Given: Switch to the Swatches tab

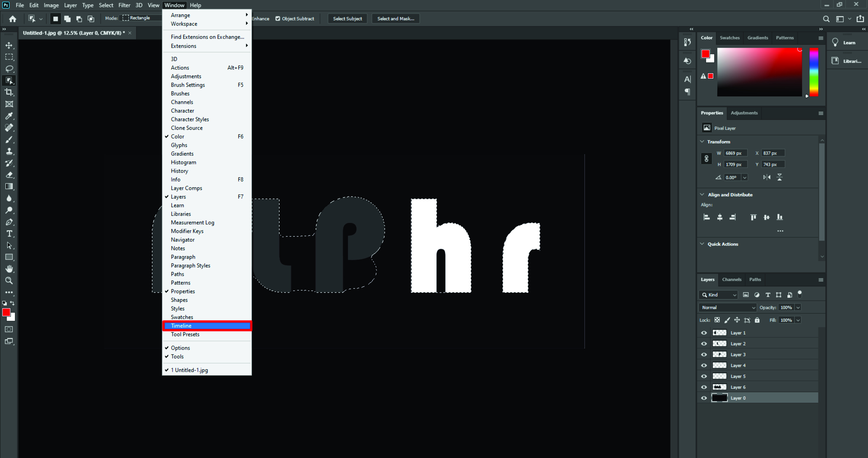Looking at the screenshot, I should (729, 38).
